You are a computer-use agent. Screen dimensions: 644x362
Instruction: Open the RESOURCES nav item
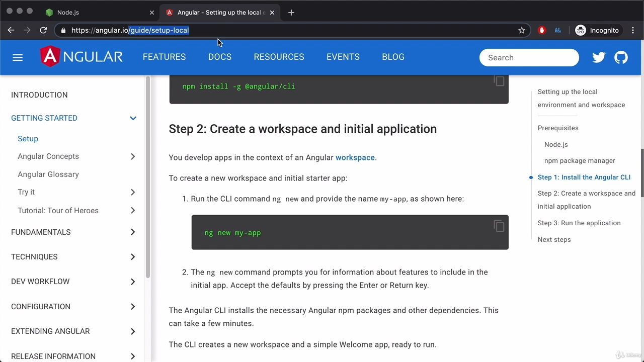[279, 57]
